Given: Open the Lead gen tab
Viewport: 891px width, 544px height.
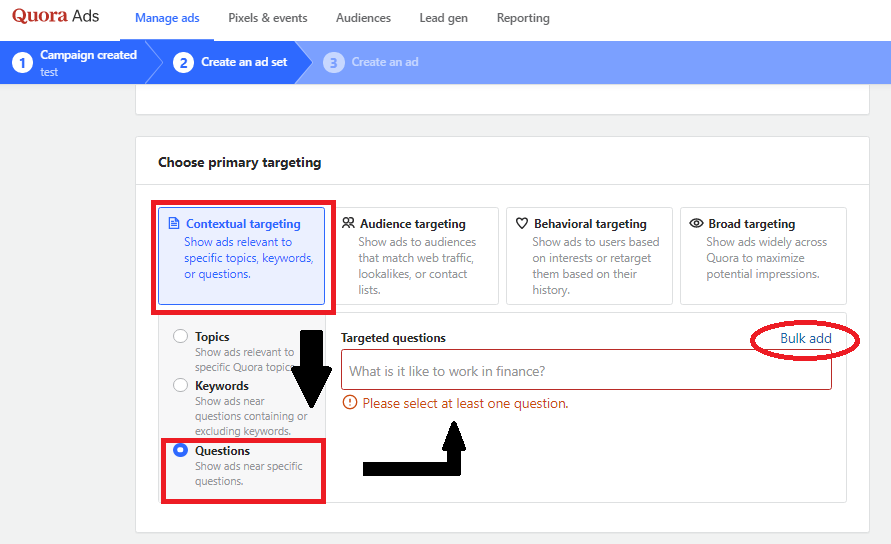Looking at the screenshot, I should [443, 18].
